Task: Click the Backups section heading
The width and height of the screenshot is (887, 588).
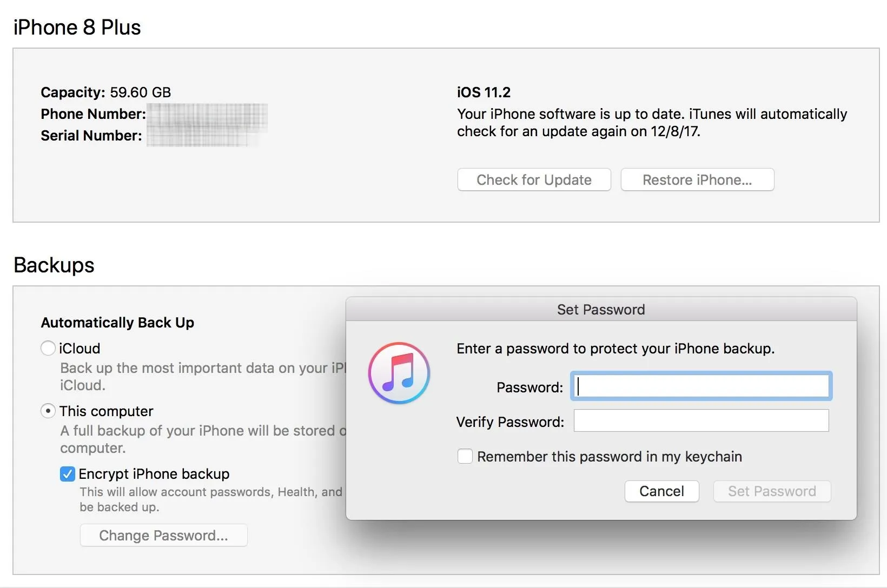Action: [x=54, y=265]
